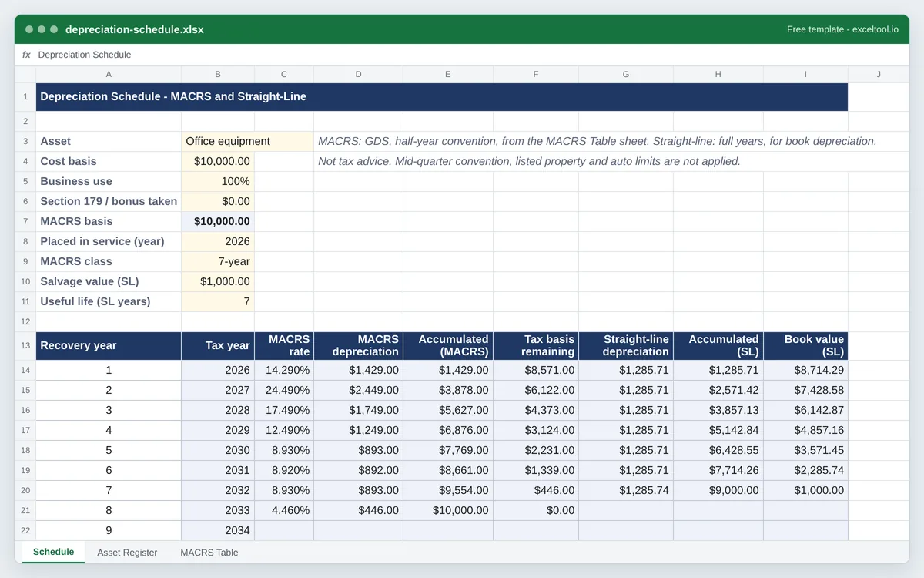Click the Useful life value 7

point(218,301)
